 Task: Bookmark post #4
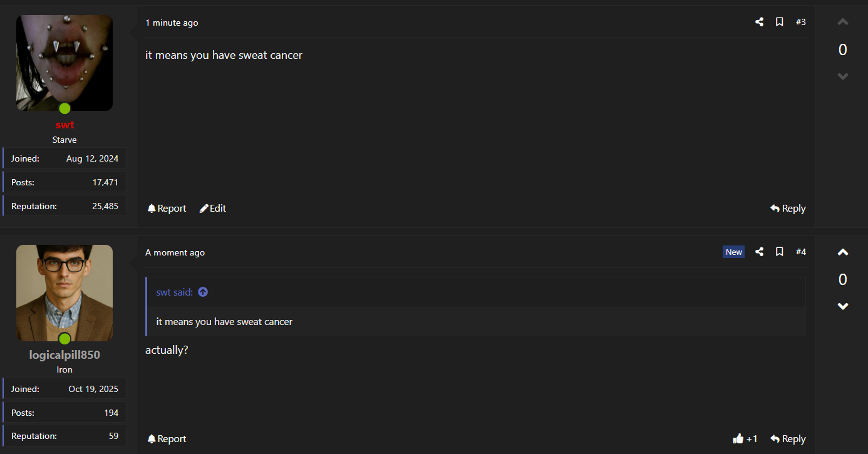(780, 252)
